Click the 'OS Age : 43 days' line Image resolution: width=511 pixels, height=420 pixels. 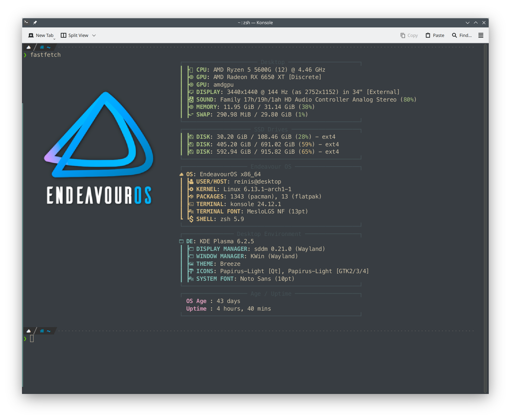pos(213,301)
